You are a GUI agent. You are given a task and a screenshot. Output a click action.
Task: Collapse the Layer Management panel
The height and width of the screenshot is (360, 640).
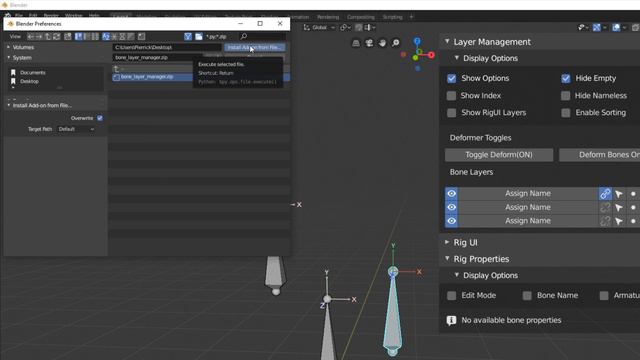click(447, 42)
